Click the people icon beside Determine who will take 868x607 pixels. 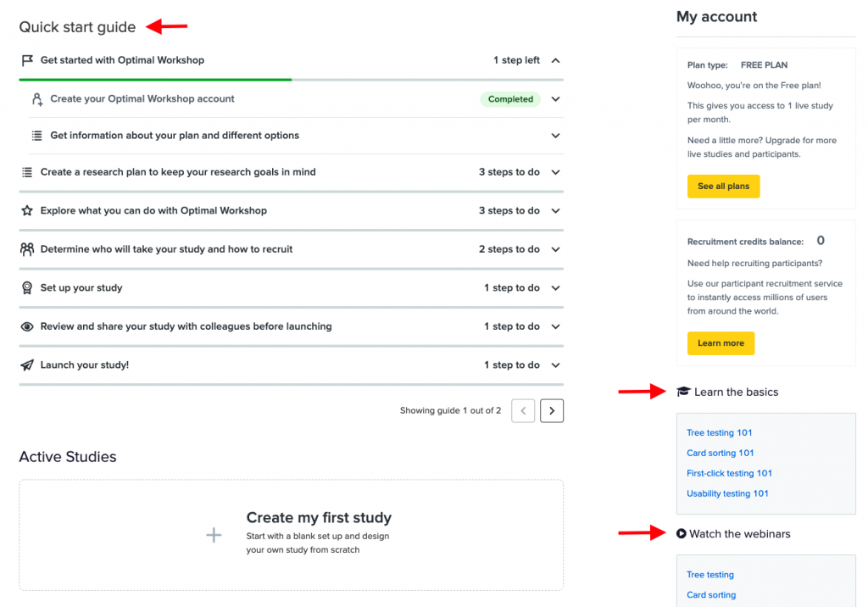(x=26, y=249)
